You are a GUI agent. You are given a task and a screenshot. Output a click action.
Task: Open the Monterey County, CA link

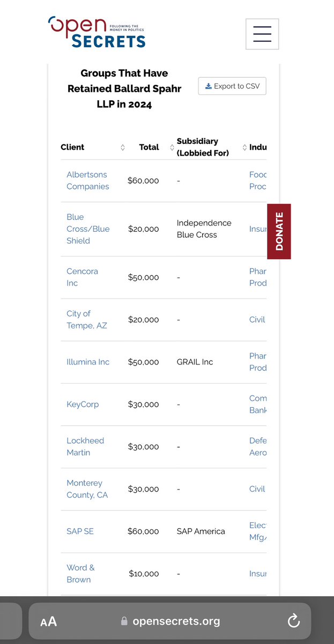tap(87, 489)
